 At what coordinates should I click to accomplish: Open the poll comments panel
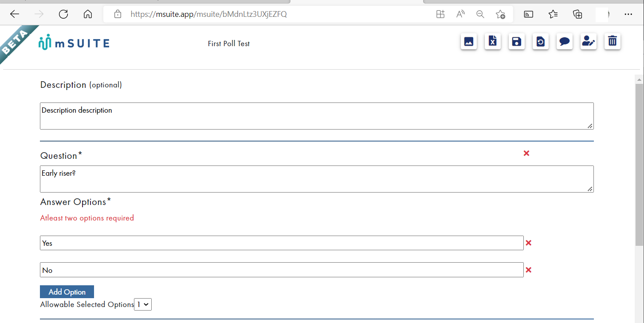tap(565, 41)
